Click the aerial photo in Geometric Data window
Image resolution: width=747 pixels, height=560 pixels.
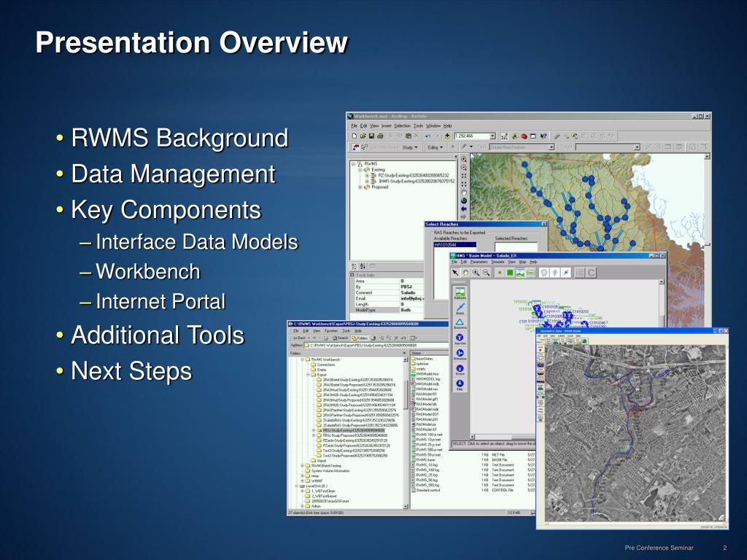[635, 435]
